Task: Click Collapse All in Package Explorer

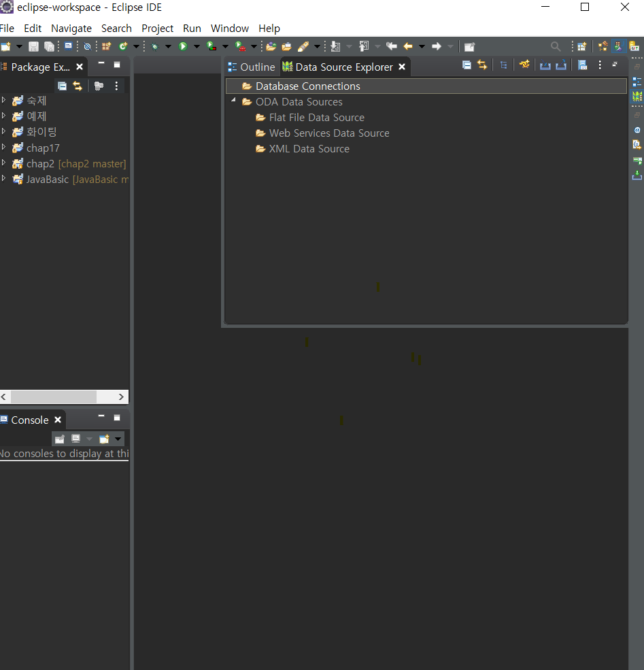Action: click(x=63, y=86)
